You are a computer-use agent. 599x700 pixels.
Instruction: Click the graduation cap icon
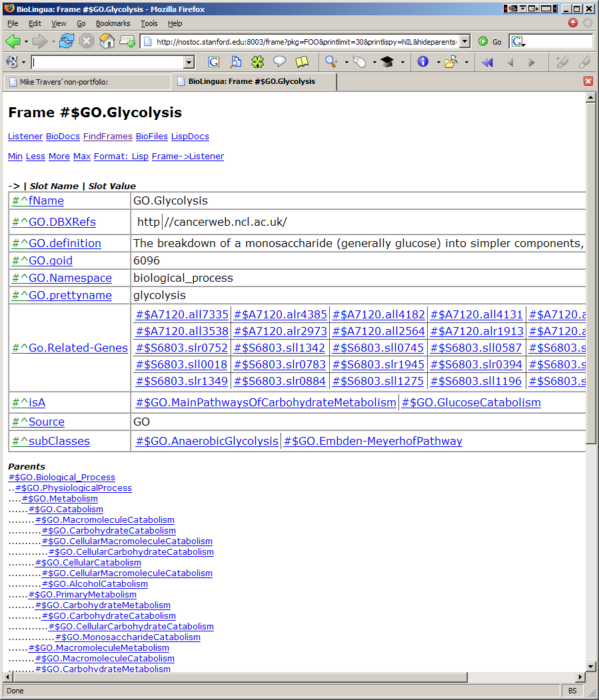[387, 61]
